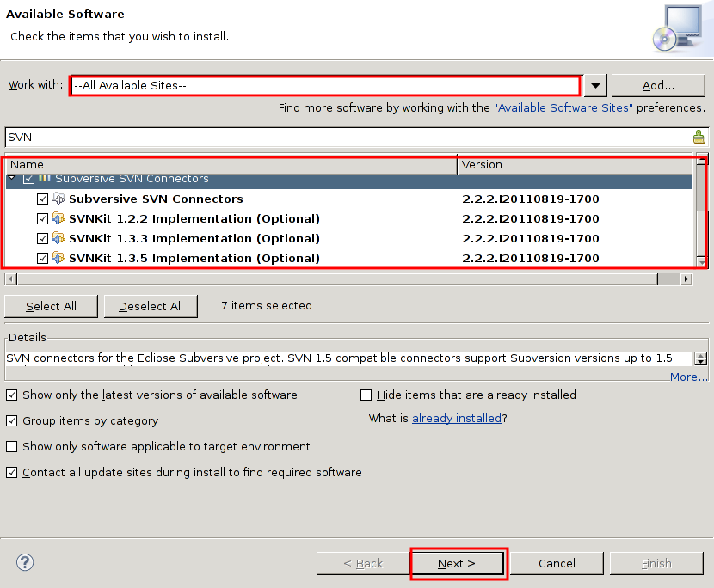Image resolution: width=714 pixels, height=588 pixels.
Task: Uncheck the Subversive SVN Connectors feature checkbox
Action: pyautogui.click(x=42, y=199)
